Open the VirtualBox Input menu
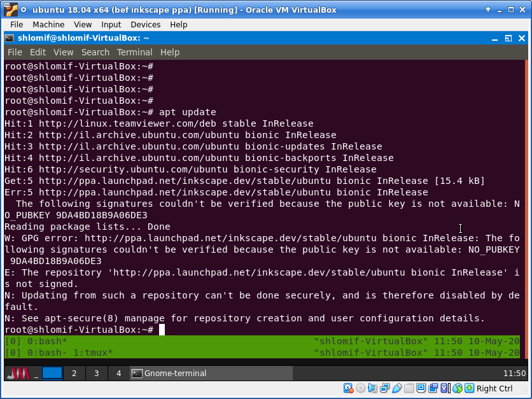Viewport: 532px width, 399px height. [111, 25]
